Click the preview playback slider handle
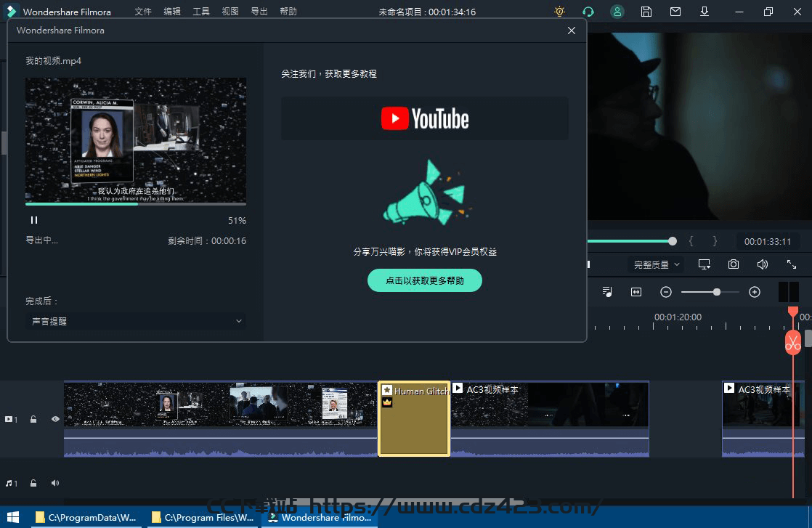The image size is (812, 528). click(672, 240)
